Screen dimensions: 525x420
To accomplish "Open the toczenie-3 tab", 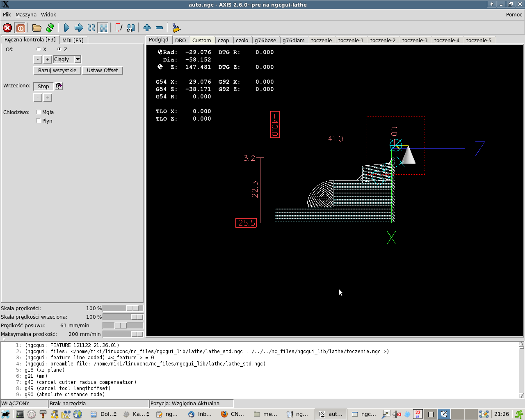I will [415, 40].
